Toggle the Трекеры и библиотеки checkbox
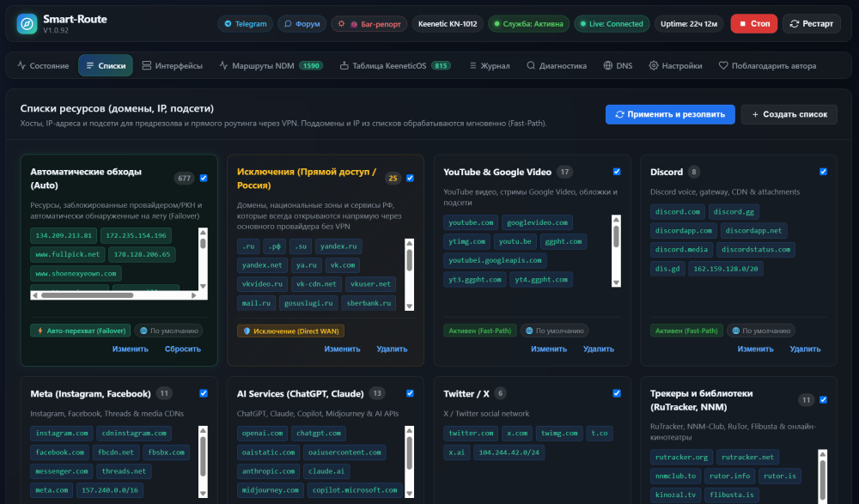The image size is (859, 504). (823, 400)
